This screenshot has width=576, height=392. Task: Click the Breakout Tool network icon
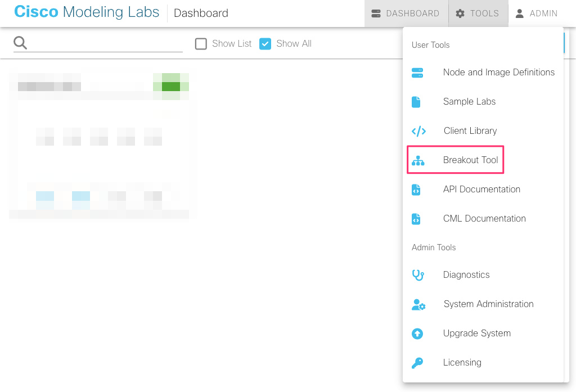click(x=418, y=160)
